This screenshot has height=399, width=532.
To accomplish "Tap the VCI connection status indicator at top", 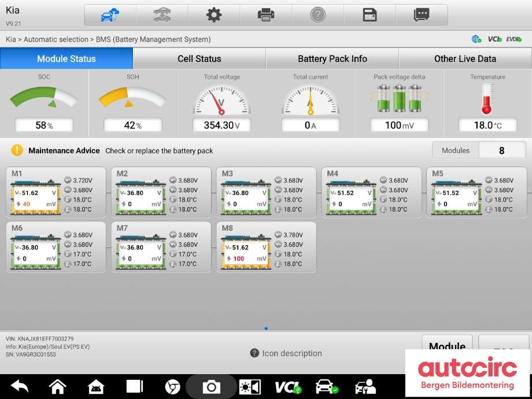I will [494, 39].
